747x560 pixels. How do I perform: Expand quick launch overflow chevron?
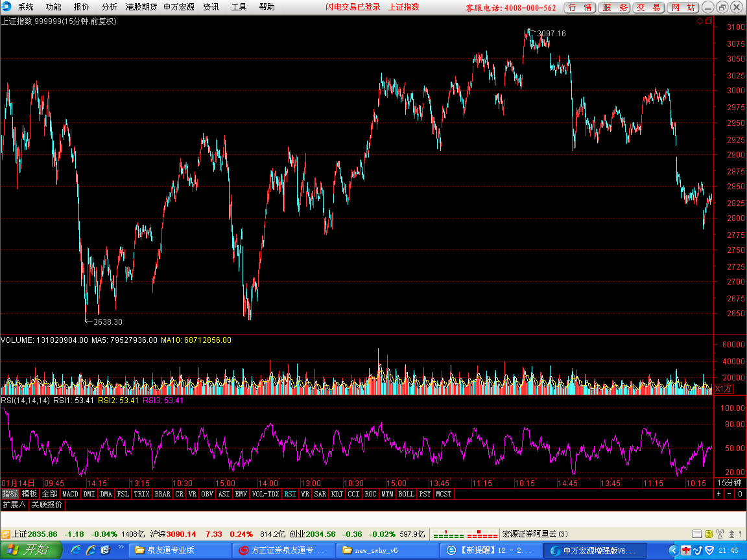[121, 547]
